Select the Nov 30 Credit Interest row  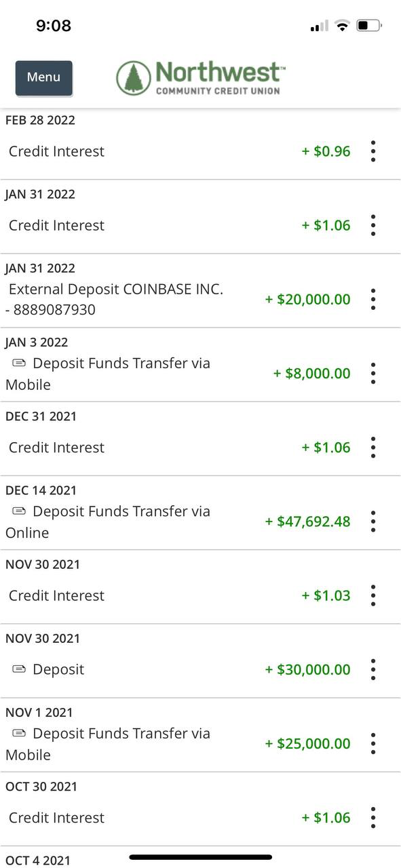click(x=56, y=595)
